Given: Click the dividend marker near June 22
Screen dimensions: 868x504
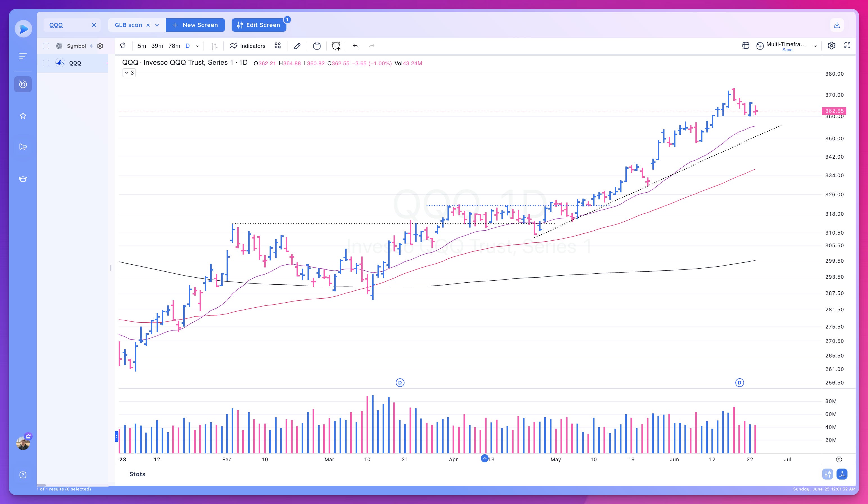Looking at the screenshot, I should [740, 383].
